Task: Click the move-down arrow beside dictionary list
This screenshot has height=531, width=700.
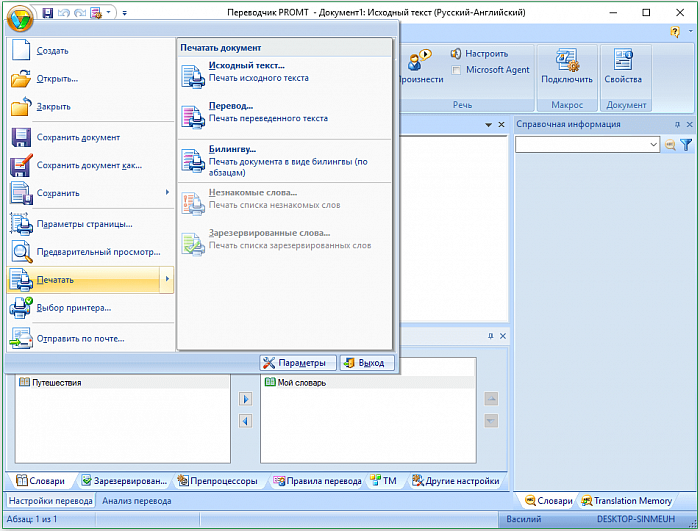Action: click(491, 421)
